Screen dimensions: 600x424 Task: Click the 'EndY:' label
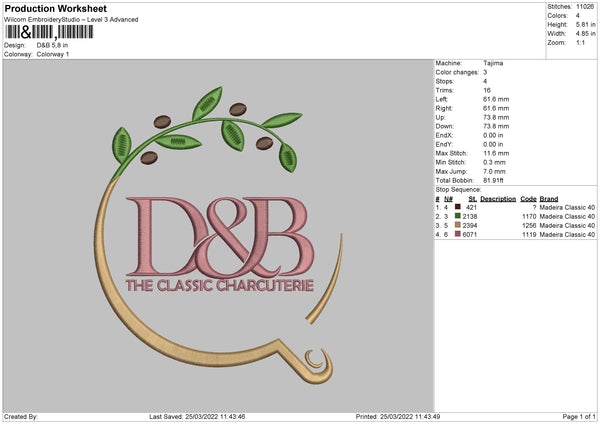click(x=444, y=144)
